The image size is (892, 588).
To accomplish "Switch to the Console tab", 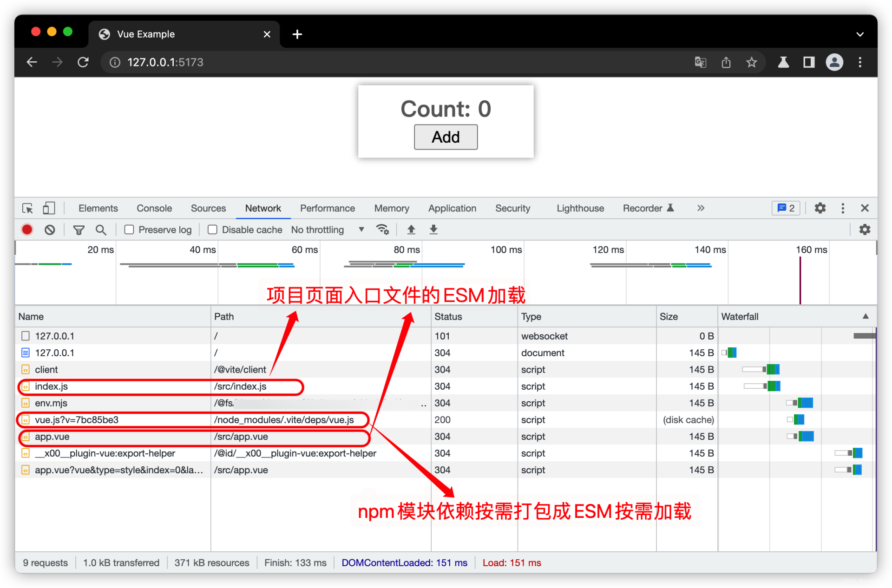I will [154, 208].
